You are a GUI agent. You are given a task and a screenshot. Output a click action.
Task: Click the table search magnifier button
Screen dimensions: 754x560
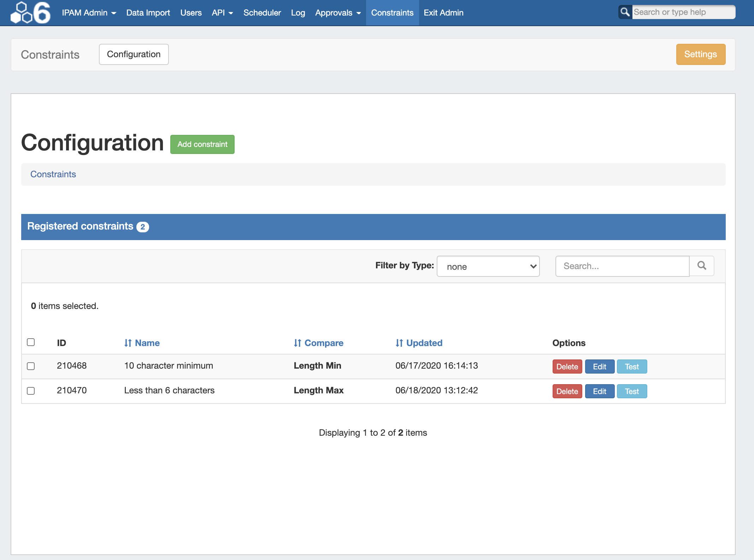coord(702,266)
